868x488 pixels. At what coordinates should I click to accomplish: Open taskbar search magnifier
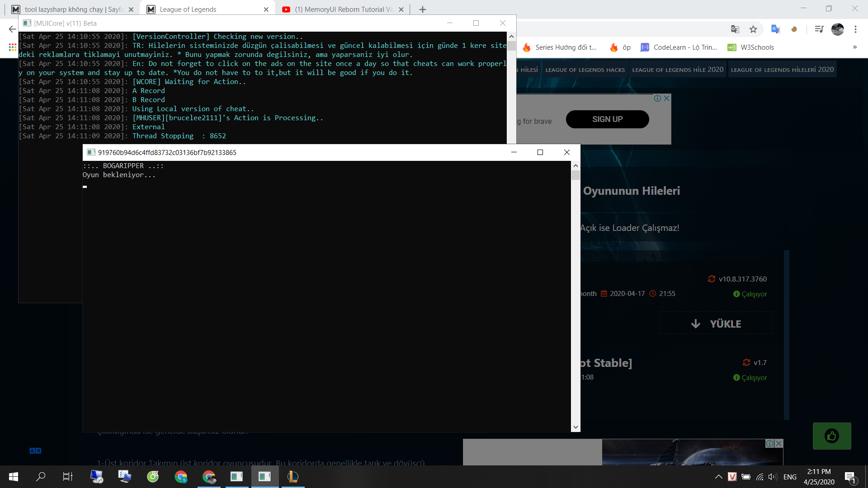tap(41, 477)
